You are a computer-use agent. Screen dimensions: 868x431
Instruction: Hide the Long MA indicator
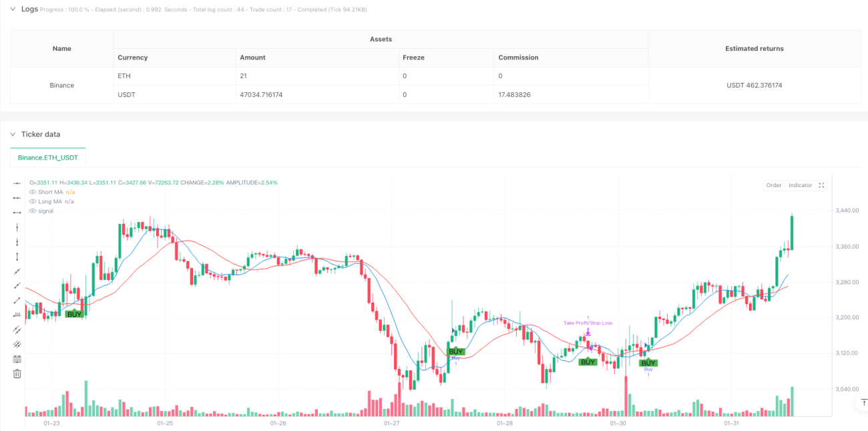coord(33,201)
